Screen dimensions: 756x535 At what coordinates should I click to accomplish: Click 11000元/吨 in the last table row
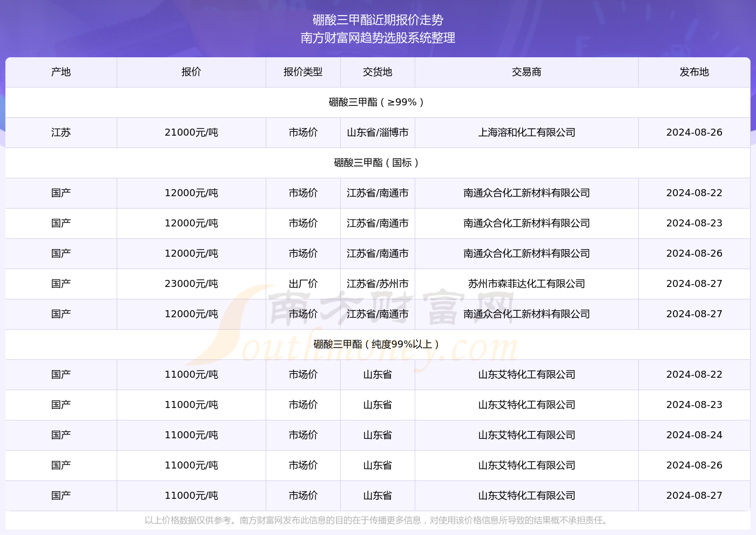(x=191, y=496)
